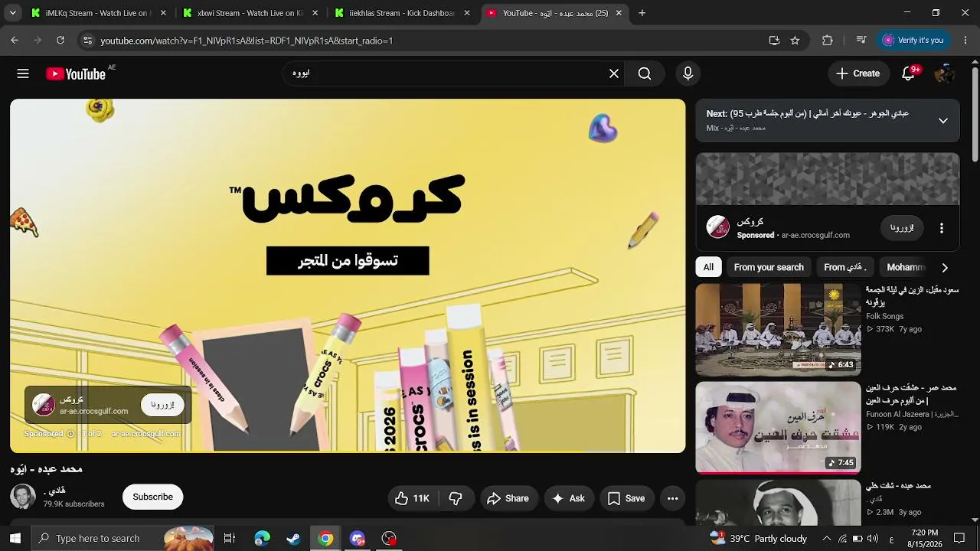Open sidebar ad options three-dot menu
The height and width of the screenshot is (551, 980).
(x=942, y=228)
